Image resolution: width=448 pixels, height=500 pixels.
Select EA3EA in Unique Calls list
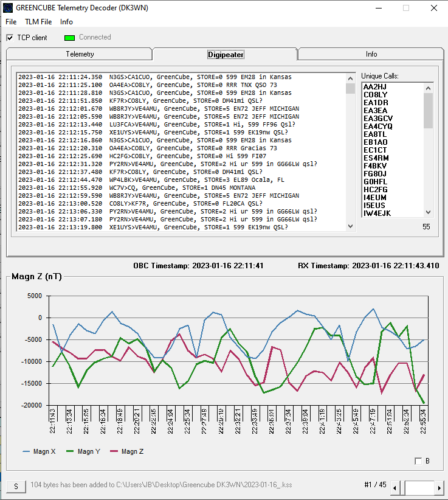tap(375, 111)
